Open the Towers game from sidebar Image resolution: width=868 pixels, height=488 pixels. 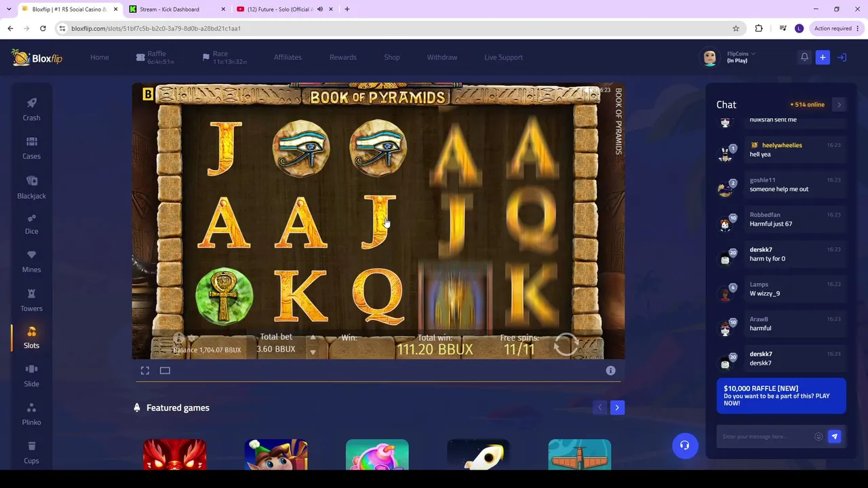pyautogui.click(x=31, y=300)
